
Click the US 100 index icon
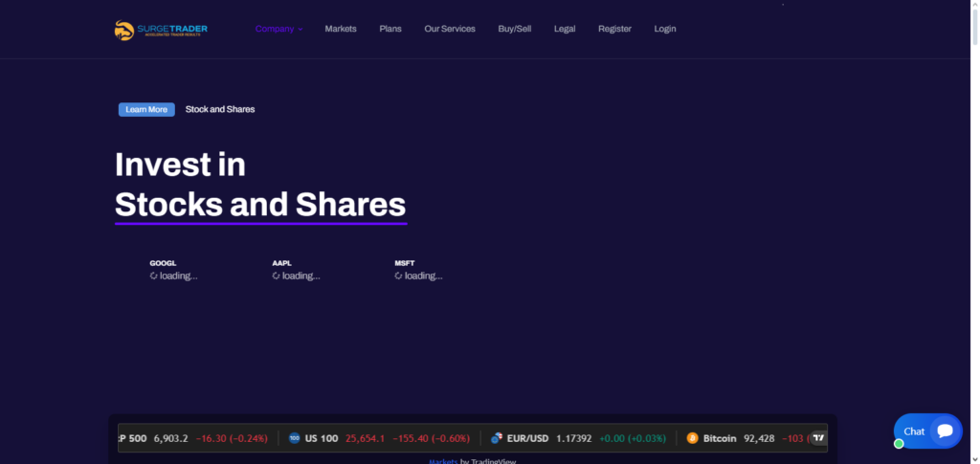pyautogui.click(x=295, y=438)
